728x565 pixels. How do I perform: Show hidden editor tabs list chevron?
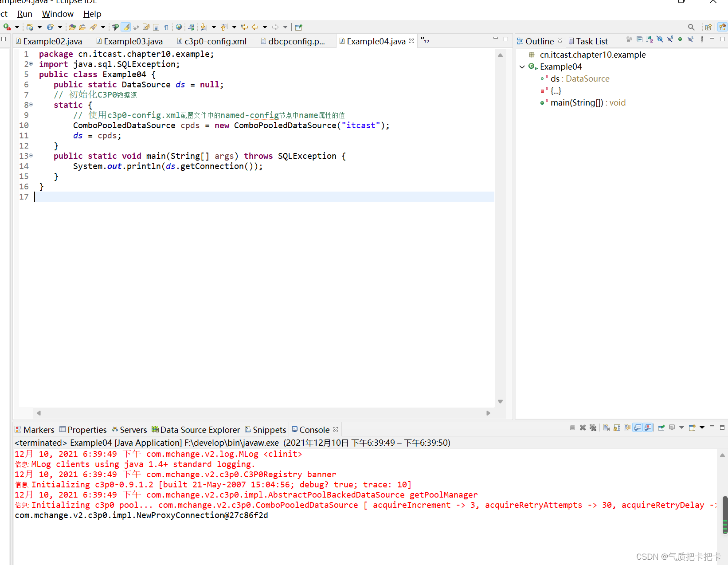coord(425,40)
